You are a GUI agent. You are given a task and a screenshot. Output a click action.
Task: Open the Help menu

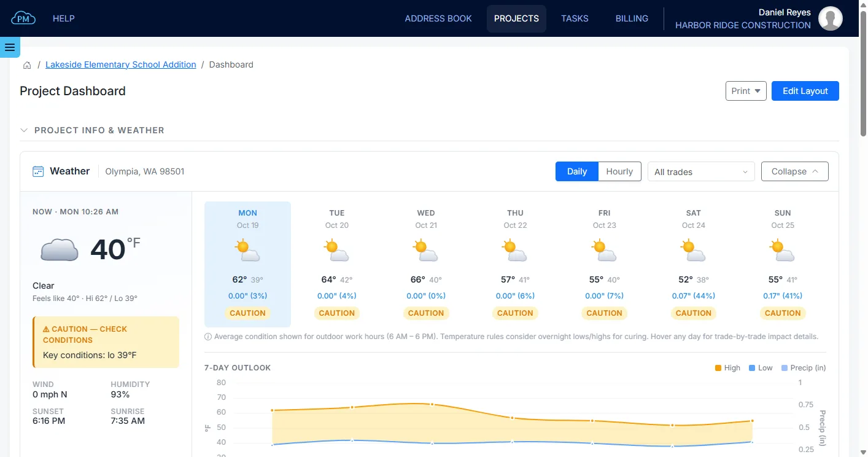point(63,18)
